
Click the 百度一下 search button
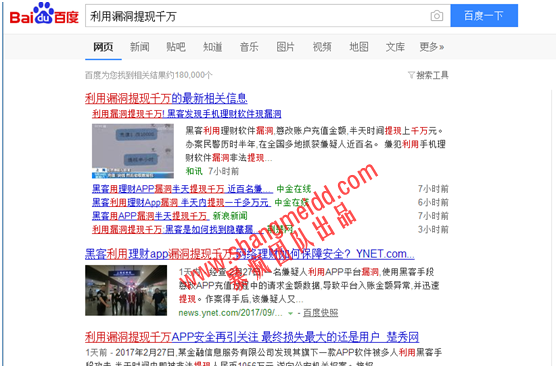pyautogui.click(x=484, y=16)
